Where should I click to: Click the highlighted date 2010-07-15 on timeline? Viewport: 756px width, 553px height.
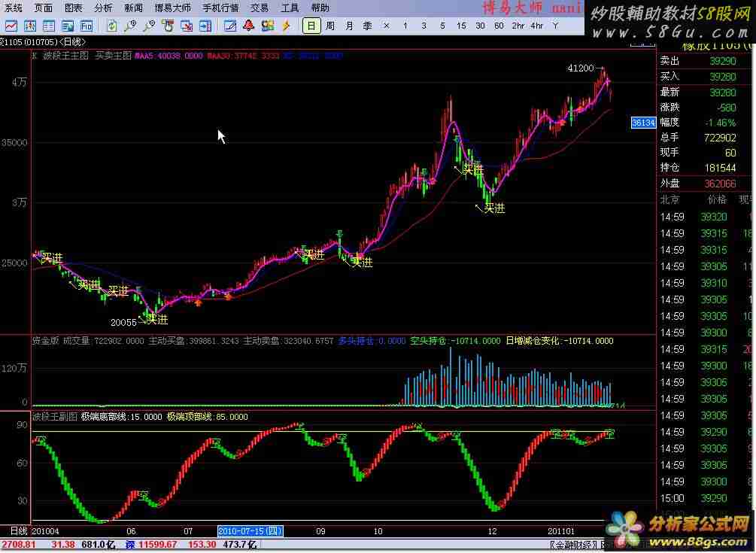(x=250, y=531)
